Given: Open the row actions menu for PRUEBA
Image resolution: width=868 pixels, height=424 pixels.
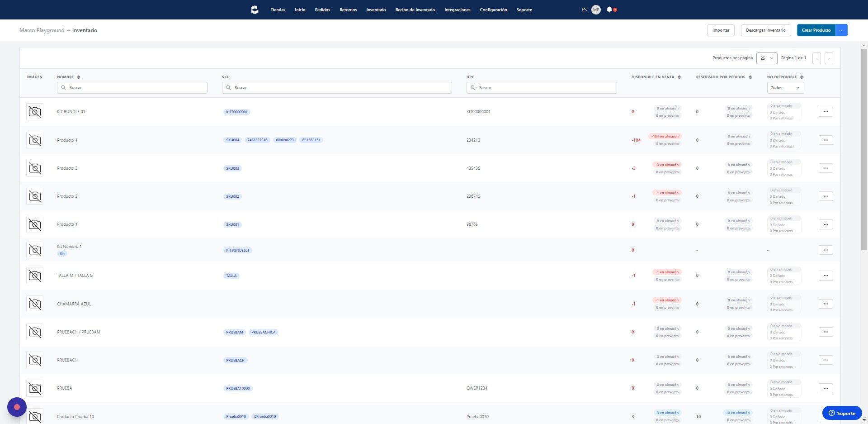Looking at the screenshot, I should (826, 388).
